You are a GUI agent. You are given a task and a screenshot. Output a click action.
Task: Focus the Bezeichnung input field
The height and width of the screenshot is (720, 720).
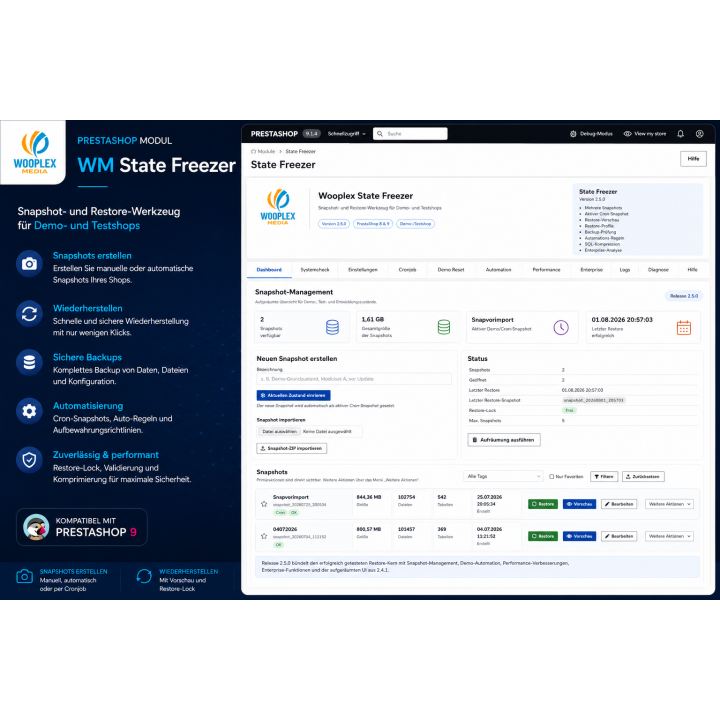354,379
